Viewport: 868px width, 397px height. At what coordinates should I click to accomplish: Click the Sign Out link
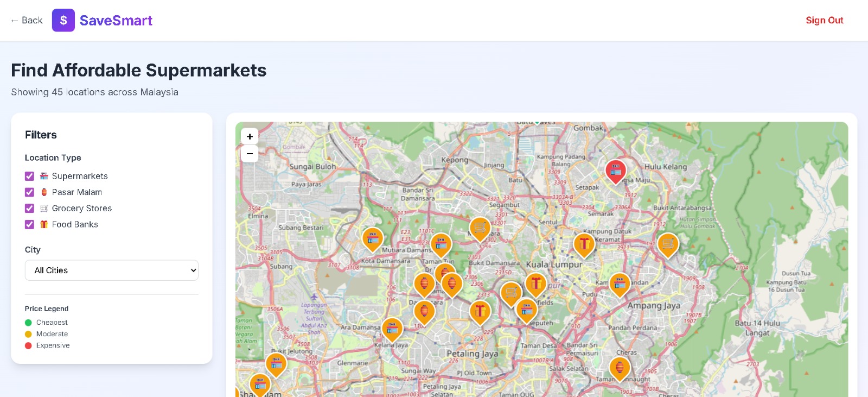(x=824, y=20)
